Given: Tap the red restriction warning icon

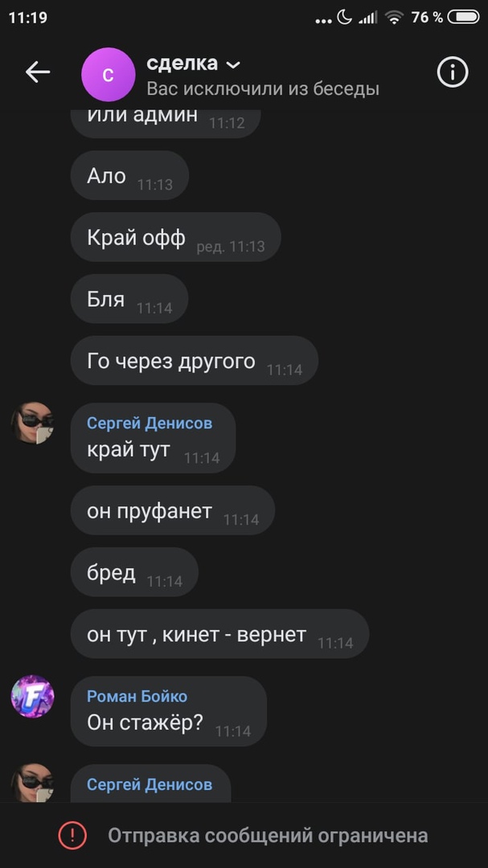Looking at the screenshot, I should click(72, 835).
